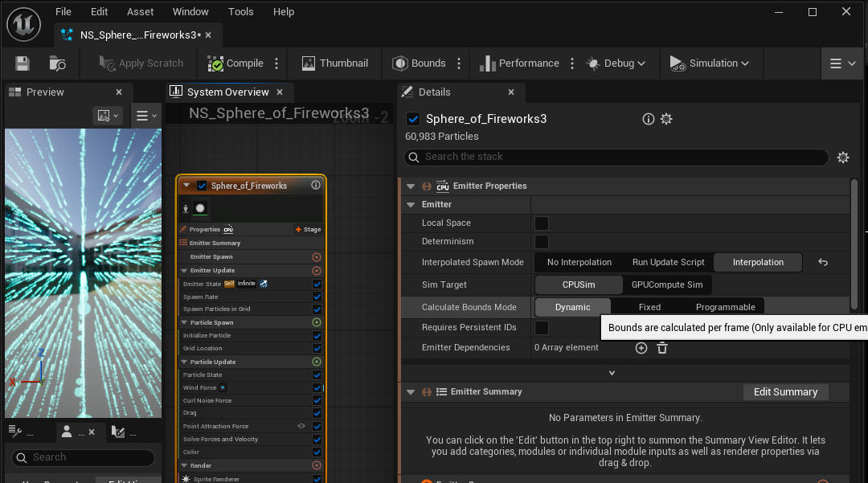The width and height of the screenshot is (868, 483).
Task: Disable Sphere_of_Fireworks3 emitter checkbox in Details
Action: pos(413,119)
